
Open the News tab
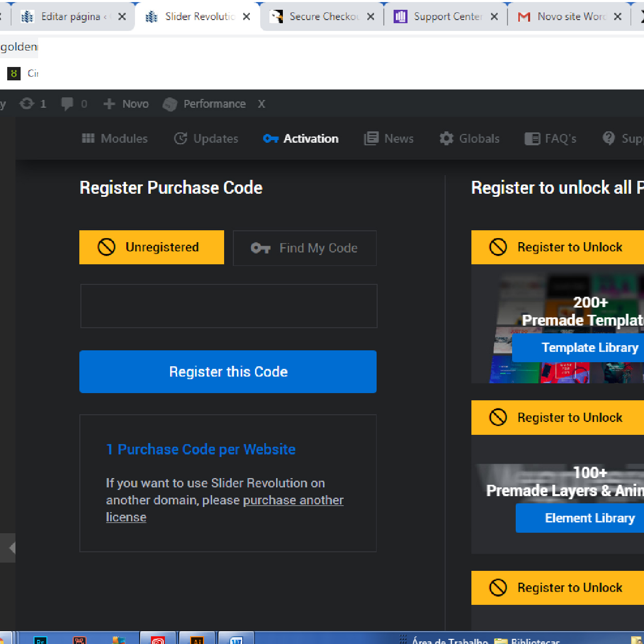coord(389,139)
